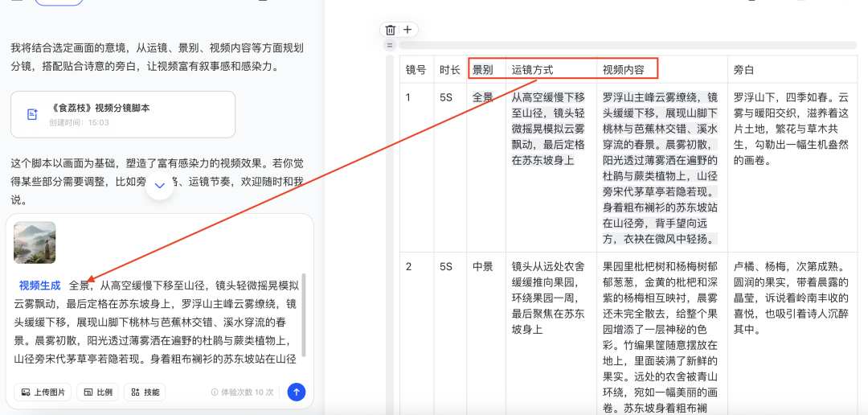Select the 景别 column header
Image resolution: width=868 pixels, height=415 pixels.
tap(486, 70)
